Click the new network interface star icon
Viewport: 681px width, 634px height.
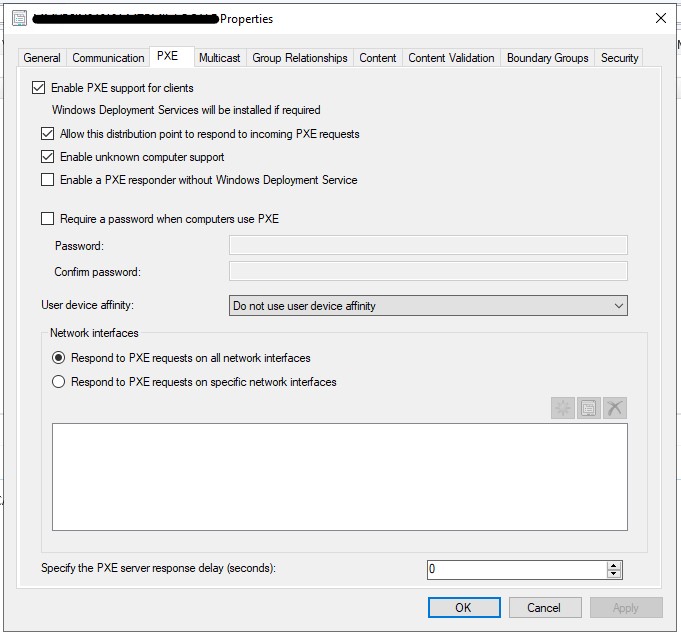(x=563, y=408)
